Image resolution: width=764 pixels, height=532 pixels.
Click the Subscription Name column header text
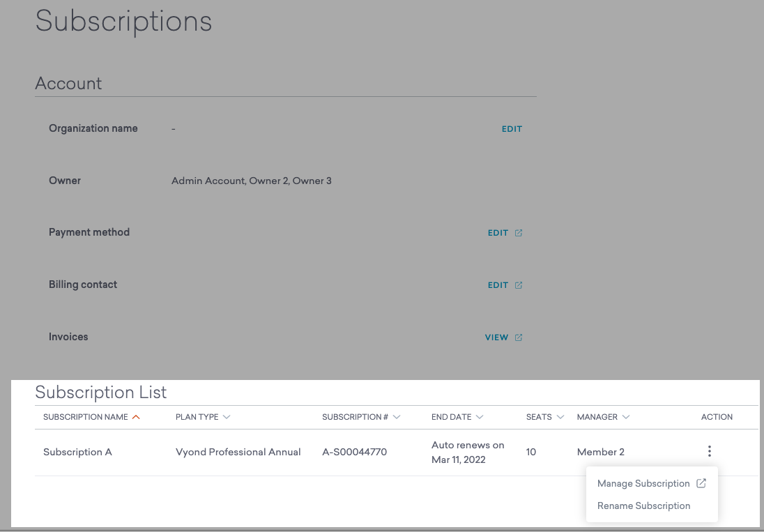click(x=85, y=417)
